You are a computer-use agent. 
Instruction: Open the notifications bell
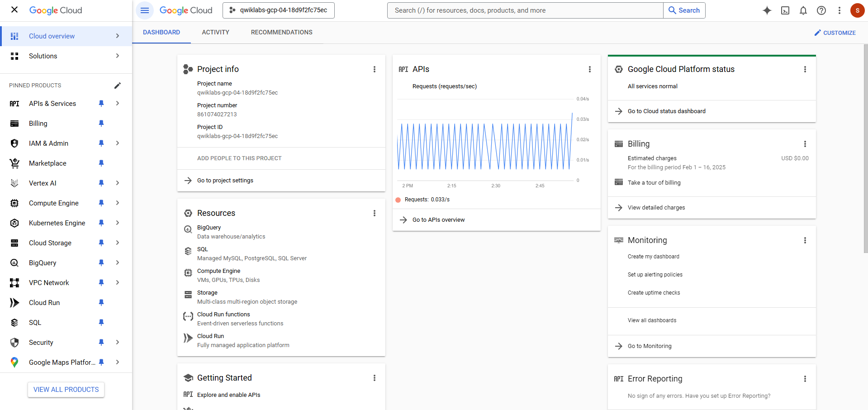tap(803, 10)
